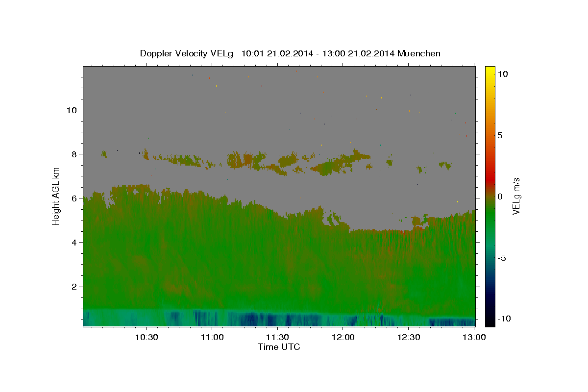Click the green velocity region at 3 km, 11:00
This screenshot has height=392, width=588.
[x=212, y=265]
